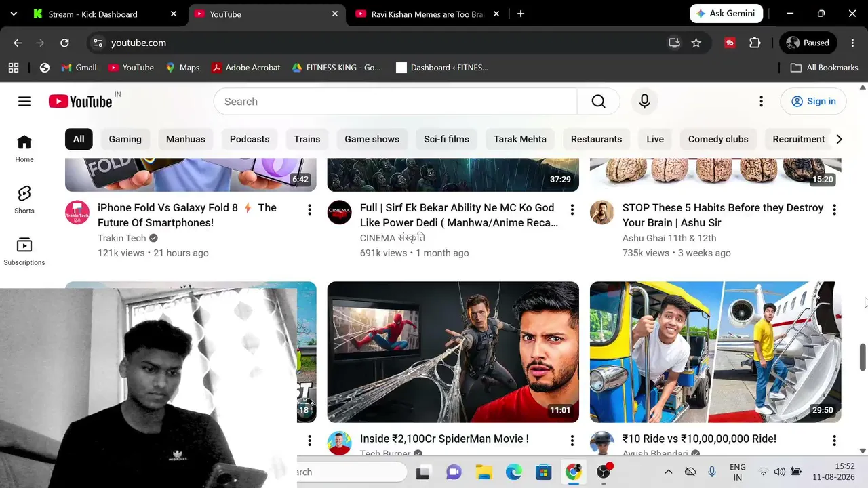The width and height of the screenshot is (868, 488).
Task: Open the Gmail bookmark
Action: coord(79,68)
